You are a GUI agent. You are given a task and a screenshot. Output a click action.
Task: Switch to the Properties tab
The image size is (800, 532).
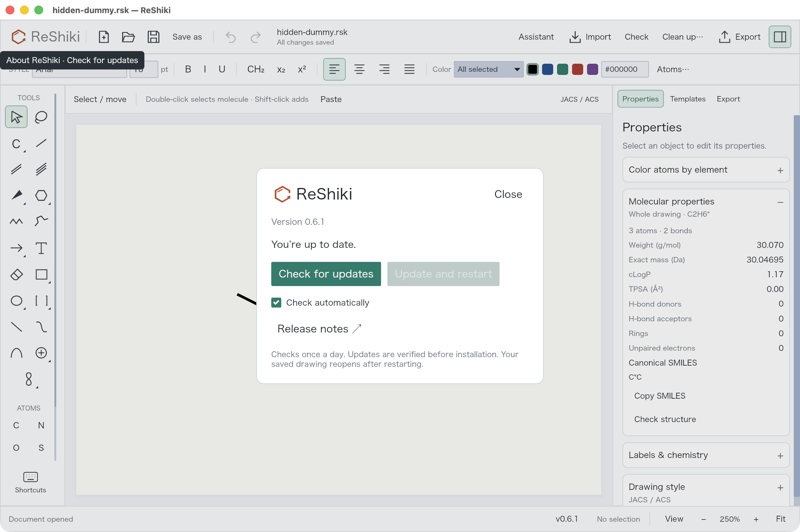(x=640, y=99)
